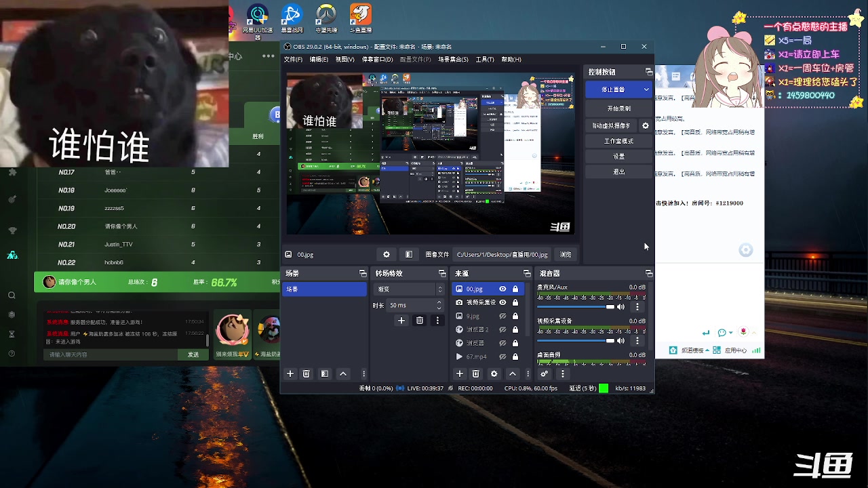Show the 67.mp4 source via eye icon
868x488 pixels.
pyautogui.click(x=502, y=357)
